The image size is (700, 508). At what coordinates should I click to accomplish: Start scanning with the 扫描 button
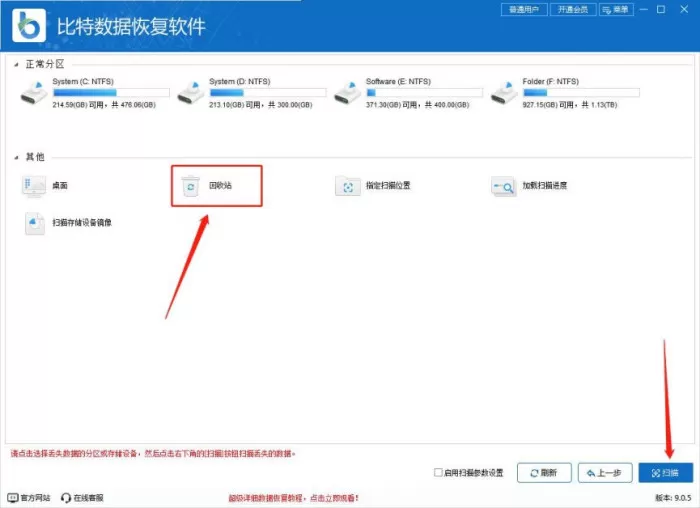coord(666,473)
